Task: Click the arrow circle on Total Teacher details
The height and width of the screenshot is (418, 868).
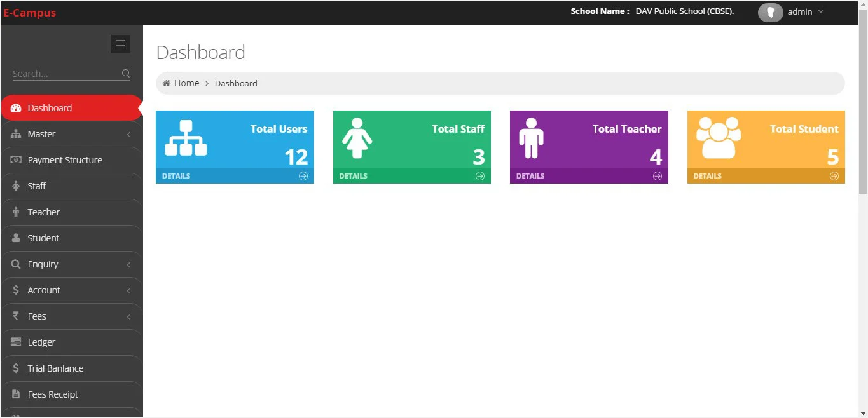Action: point(658,176)
